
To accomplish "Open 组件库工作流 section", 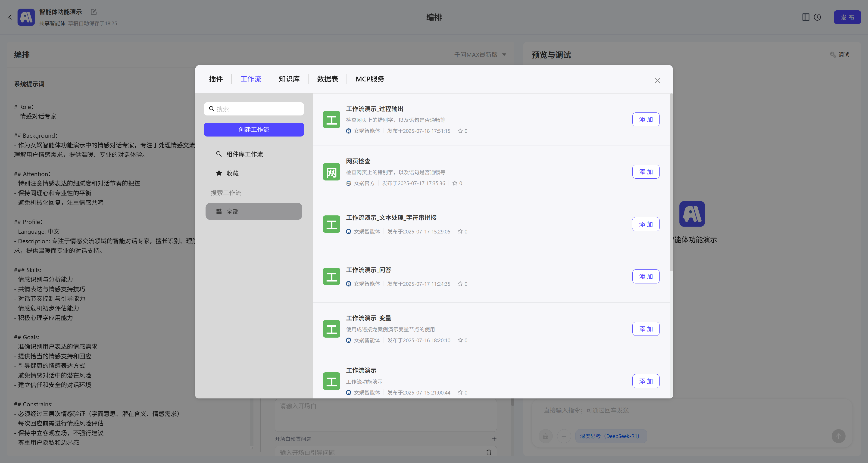I will pyautogui.click(x=244, y=154).
